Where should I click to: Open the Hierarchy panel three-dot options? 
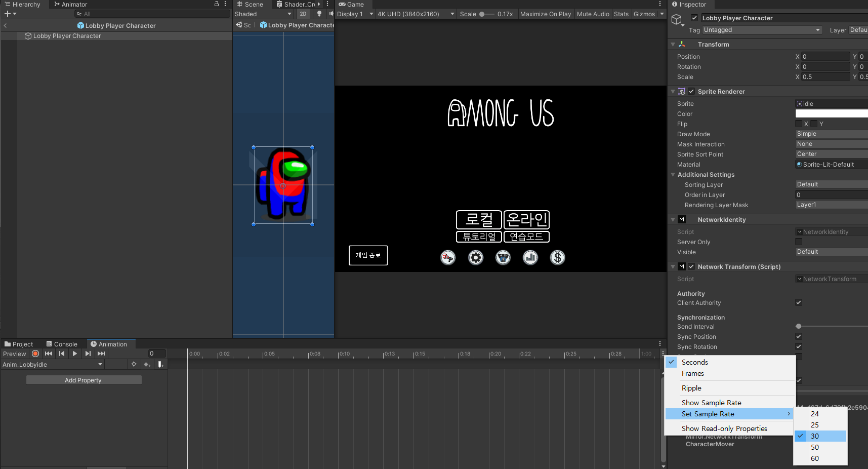click(225, 4)
